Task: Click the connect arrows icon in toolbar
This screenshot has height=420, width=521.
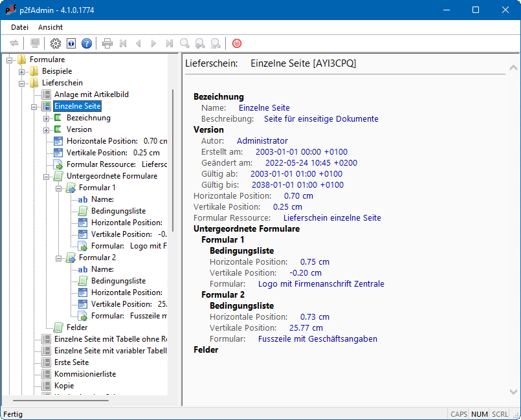Action: click(14, 43)
